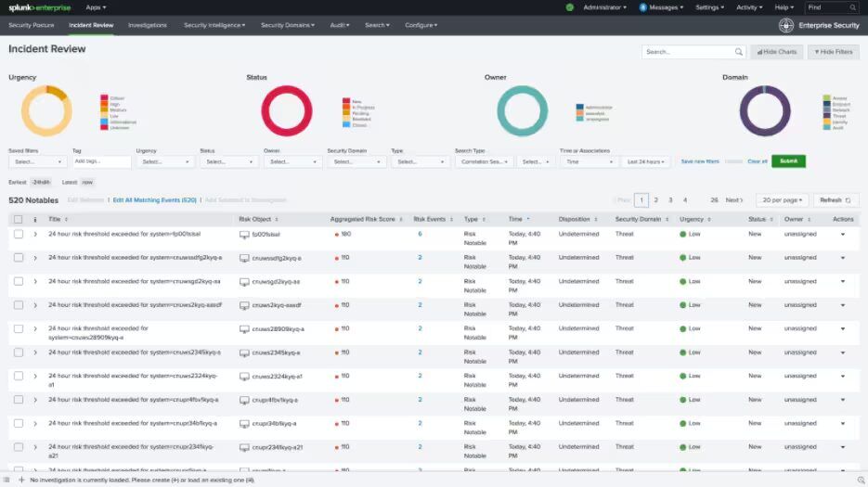The height and width of the screenshot is (487, 868).
Task: Click the system icon for cnuwssdfg2kyq-a
Action: tap(244, 259)
